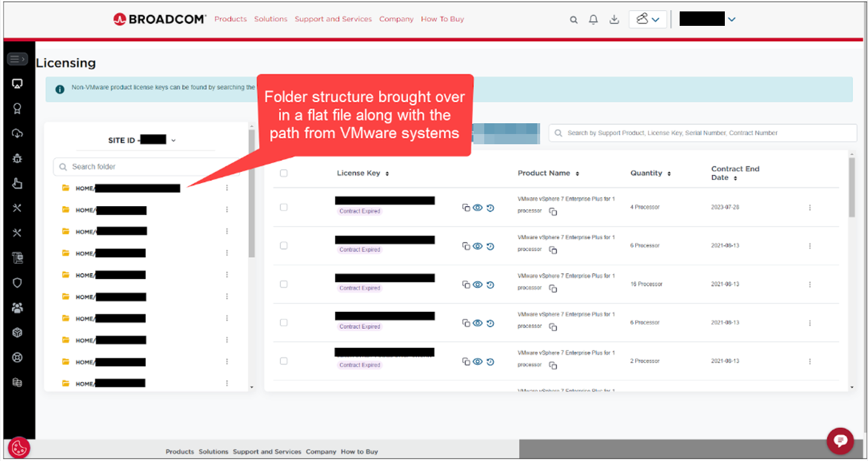Focus the Search folder field
The width and height of the screenshot is (868, 461).
pos(146,166)
